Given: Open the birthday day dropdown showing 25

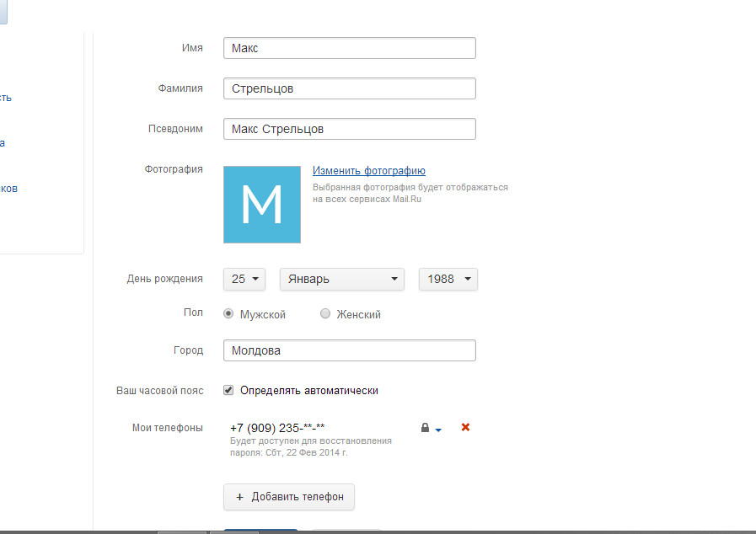Looking at the screenshot, I should point(244,279).
